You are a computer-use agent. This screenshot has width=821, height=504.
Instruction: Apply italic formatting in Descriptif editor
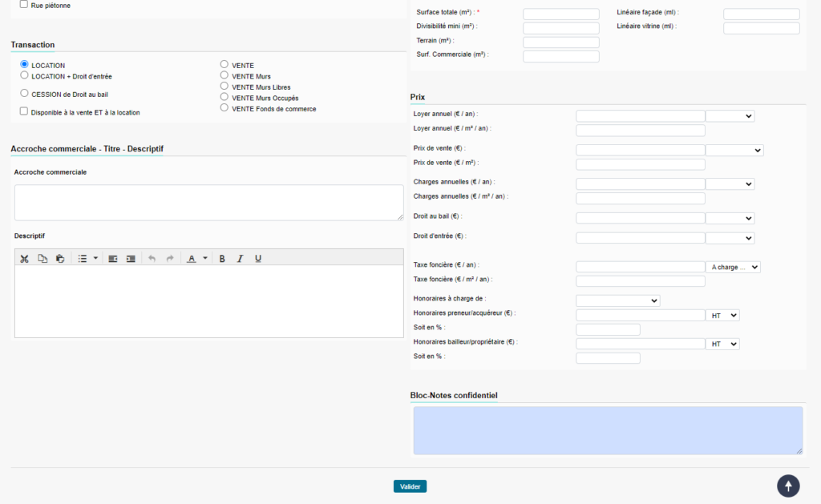tap(240, 259)
